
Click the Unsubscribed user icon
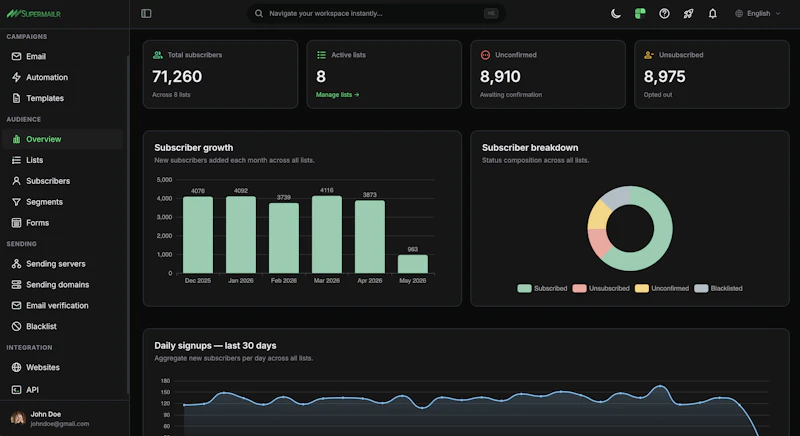pyautogui.click(x=649, y=55)
